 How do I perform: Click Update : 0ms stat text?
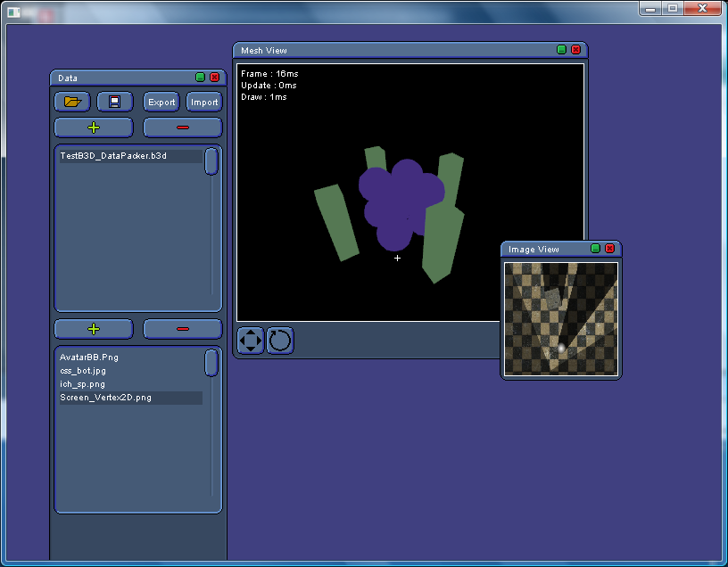coord(269,86)
